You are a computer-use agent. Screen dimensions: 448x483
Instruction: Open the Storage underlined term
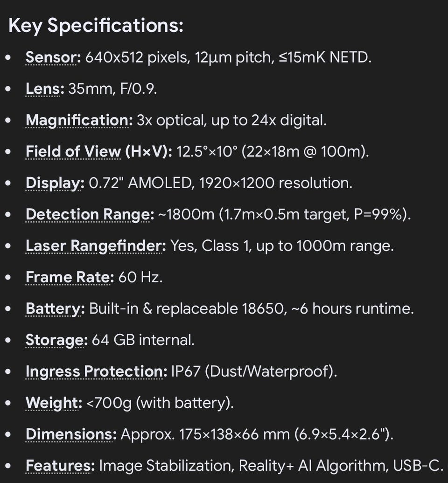56,340
